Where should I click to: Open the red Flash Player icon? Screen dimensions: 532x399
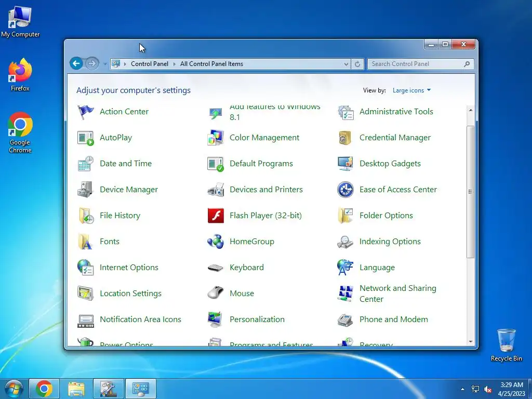[x=216, y=216]
